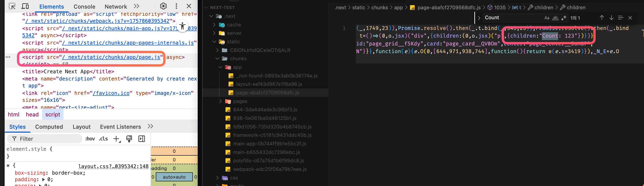Switch to the Console tab

click(84, 7)
